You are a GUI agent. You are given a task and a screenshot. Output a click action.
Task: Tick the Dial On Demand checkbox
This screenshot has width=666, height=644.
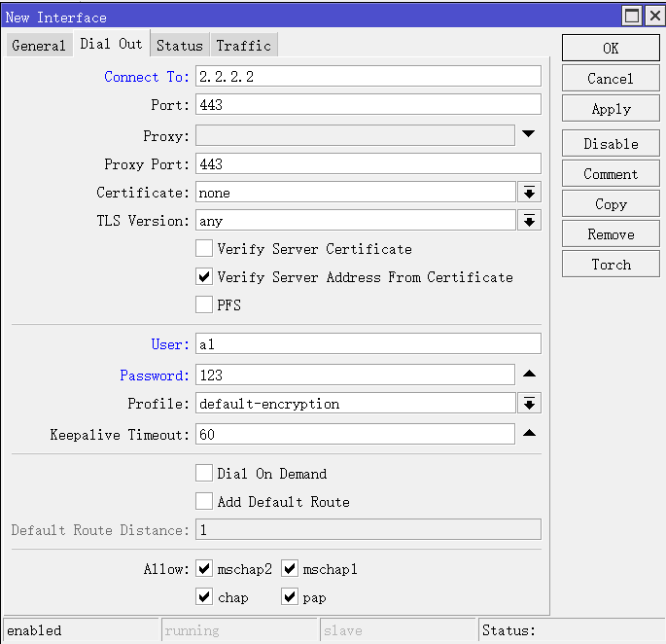(204, 474)
